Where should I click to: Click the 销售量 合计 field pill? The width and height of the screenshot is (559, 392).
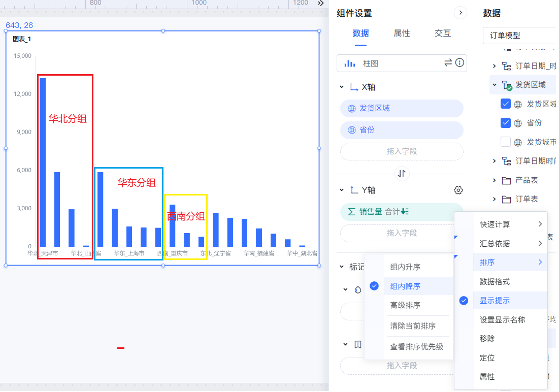pyautogui.click(x=402, y=212)
